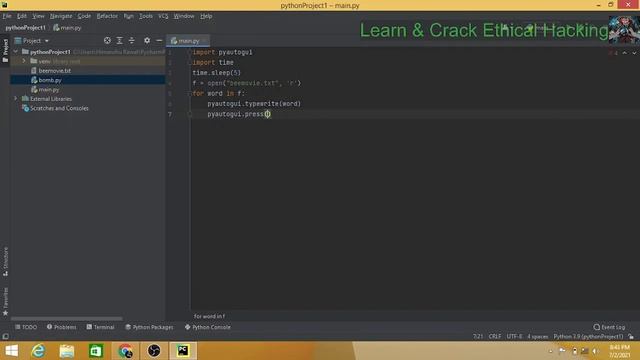Click main.py breadcrumb in navigation bar
Image resolution: width=640 pixels, height=360 pixels.
tap(67, 28)
